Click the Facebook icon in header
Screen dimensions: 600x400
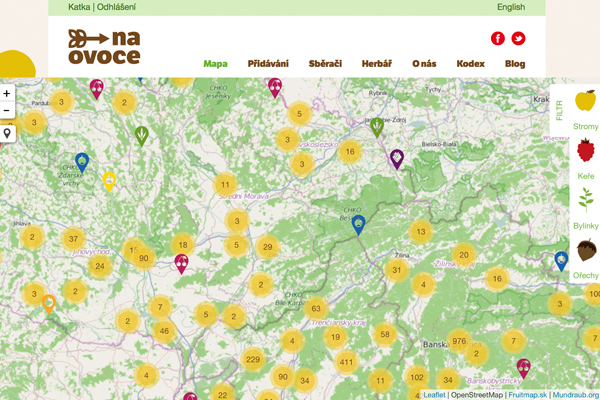tap(498, 39)
